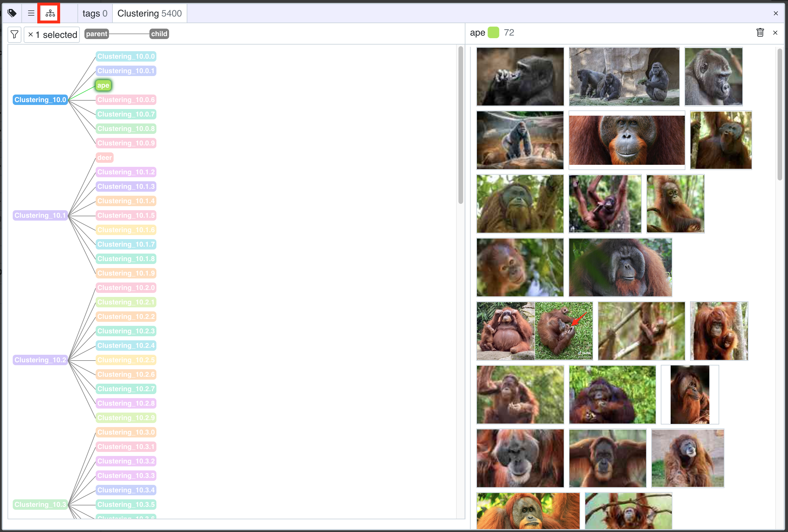The height and width of the screenshot is (532, 788).
Task: Open the orangutan face close-up thumbnail
Action: pyautogui.click(x=627, y=140)
